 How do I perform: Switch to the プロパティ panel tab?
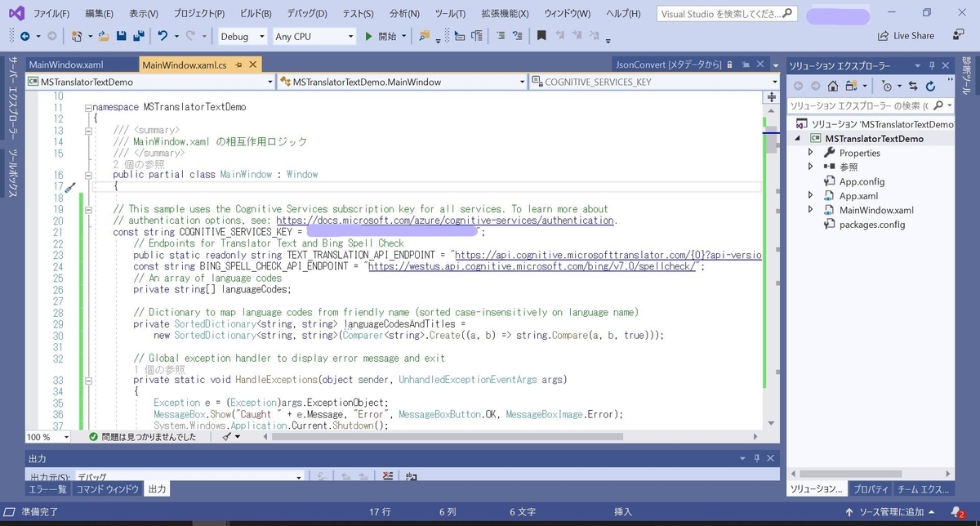[871, 489]
